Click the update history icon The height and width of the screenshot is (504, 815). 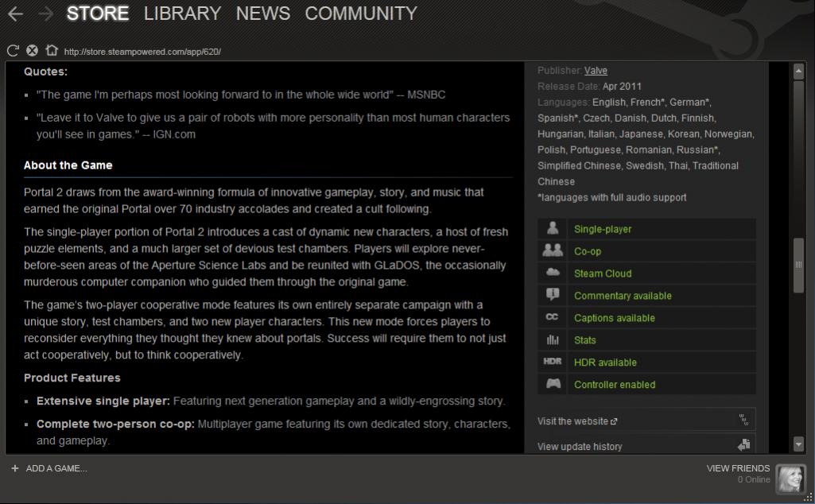pos(743,444)
